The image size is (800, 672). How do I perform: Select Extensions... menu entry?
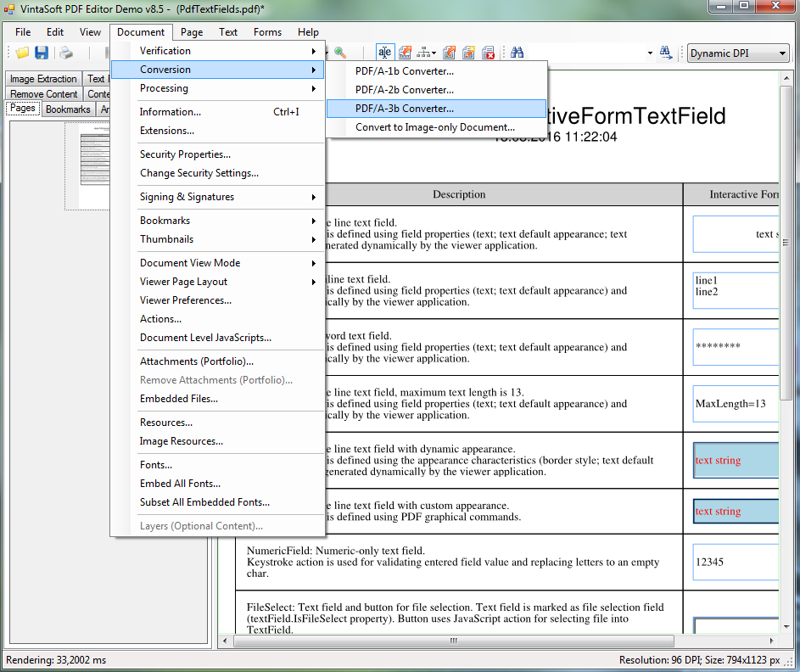(x=217, y=131)
